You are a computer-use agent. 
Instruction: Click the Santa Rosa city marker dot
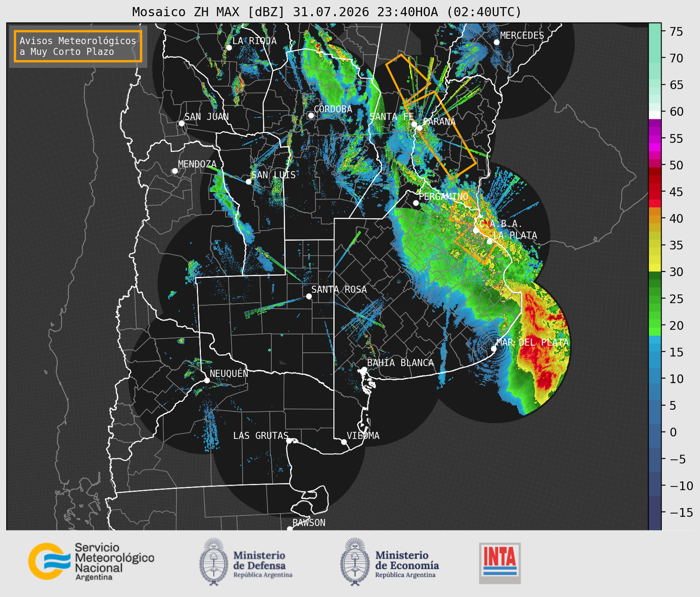pos(309,296)
